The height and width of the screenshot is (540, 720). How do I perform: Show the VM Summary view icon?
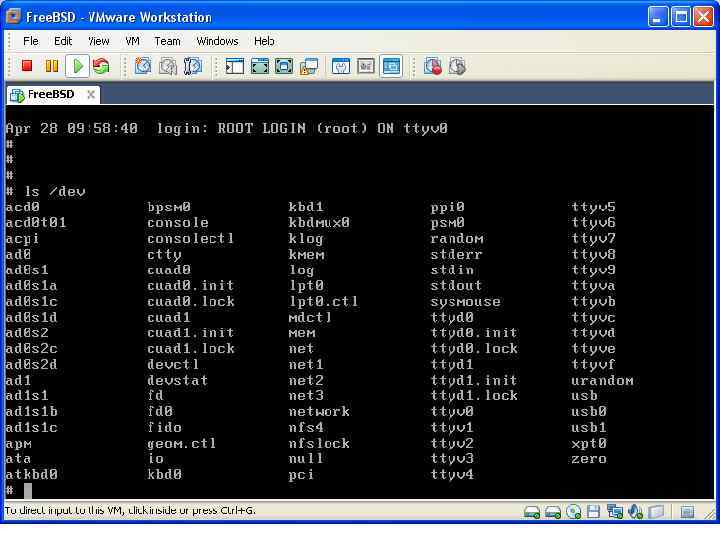[x=341, y=67]
